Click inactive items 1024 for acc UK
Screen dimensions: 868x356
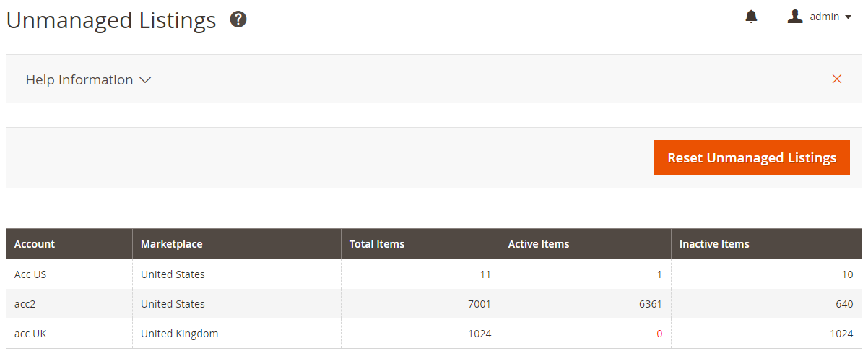tap(841, 334)
